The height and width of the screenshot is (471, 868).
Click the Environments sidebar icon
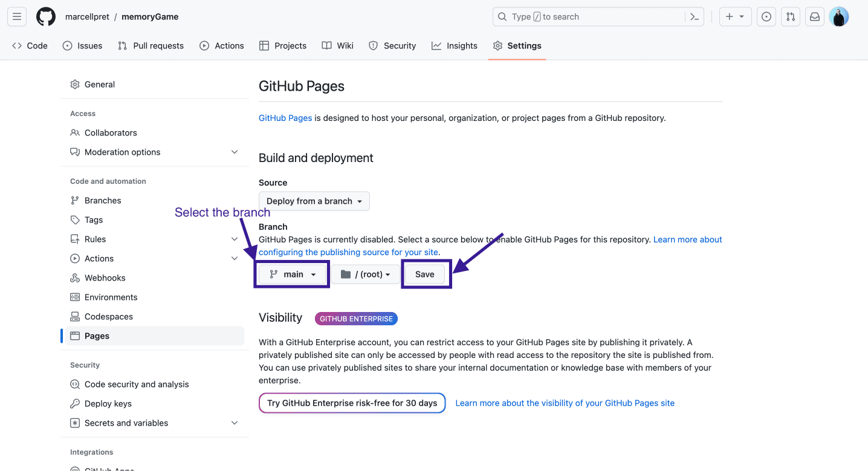[74, 297]
